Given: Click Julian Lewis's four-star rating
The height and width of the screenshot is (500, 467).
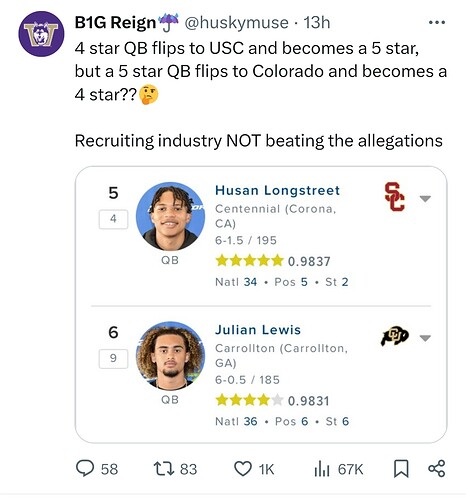Looking at the screenshot, I should 249,400.
